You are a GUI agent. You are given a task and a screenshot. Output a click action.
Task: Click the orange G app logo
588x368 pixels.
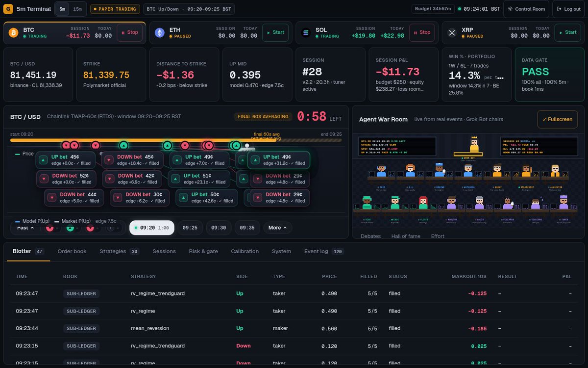pyautogui.click(x=8, y=9)
